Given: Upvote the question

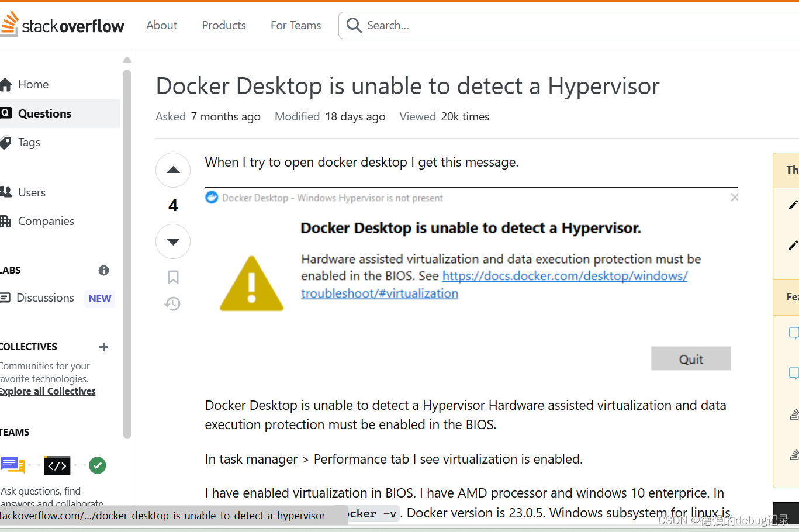Looking at the screenshot, I should [173, 170].
